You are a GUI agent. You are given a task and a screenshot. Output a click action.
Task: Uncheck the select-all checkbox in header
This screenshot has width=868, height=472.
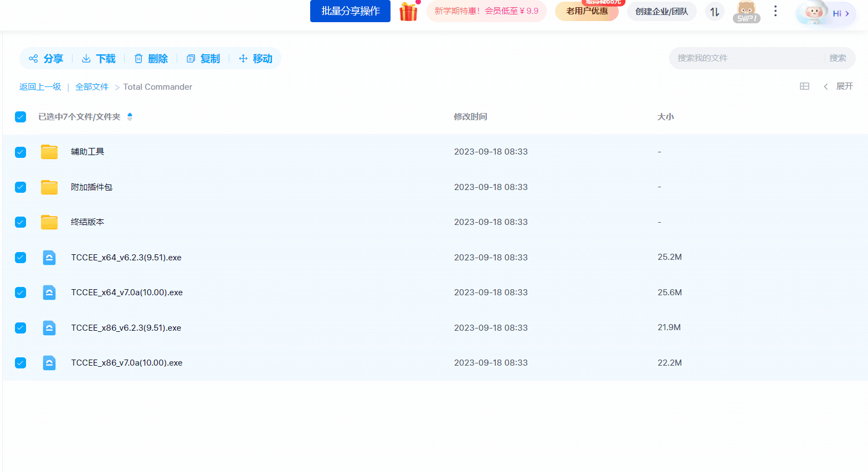pos(20,117)
